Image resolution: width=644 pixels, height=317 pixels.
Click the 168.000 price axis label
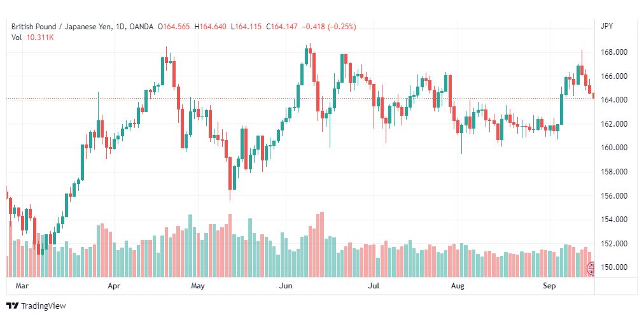pos(615,53)
